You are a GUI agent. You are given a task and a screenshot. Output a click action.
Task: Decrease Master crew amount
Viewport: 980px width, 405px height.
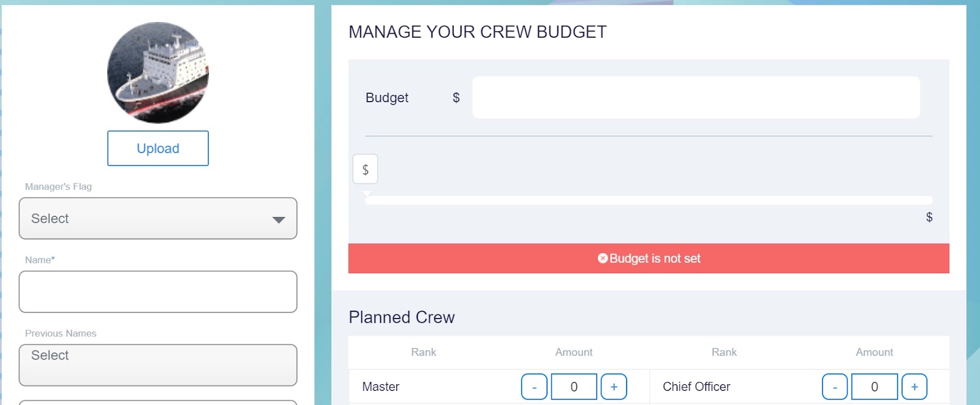[x=534, y=387]
